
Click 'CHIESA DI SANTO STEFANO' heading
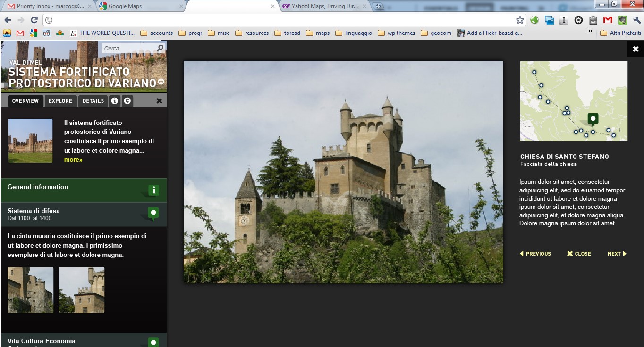[565, 157]
